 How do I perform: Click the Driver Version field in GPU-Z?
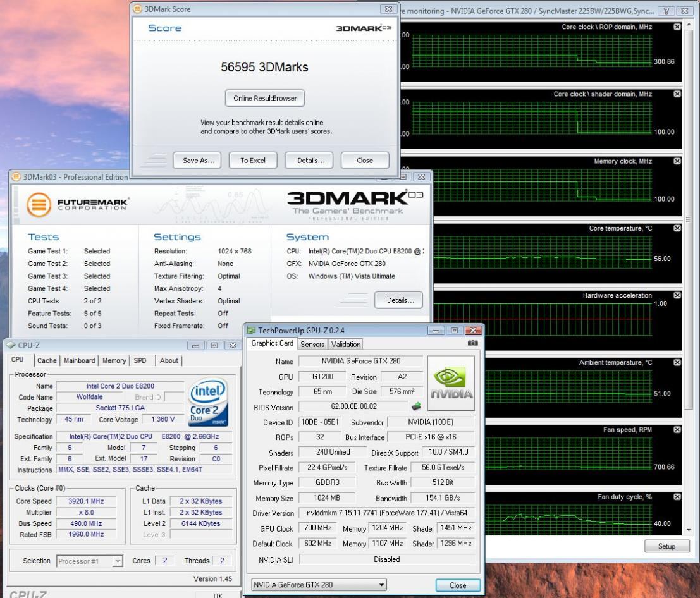pos(386,513)
